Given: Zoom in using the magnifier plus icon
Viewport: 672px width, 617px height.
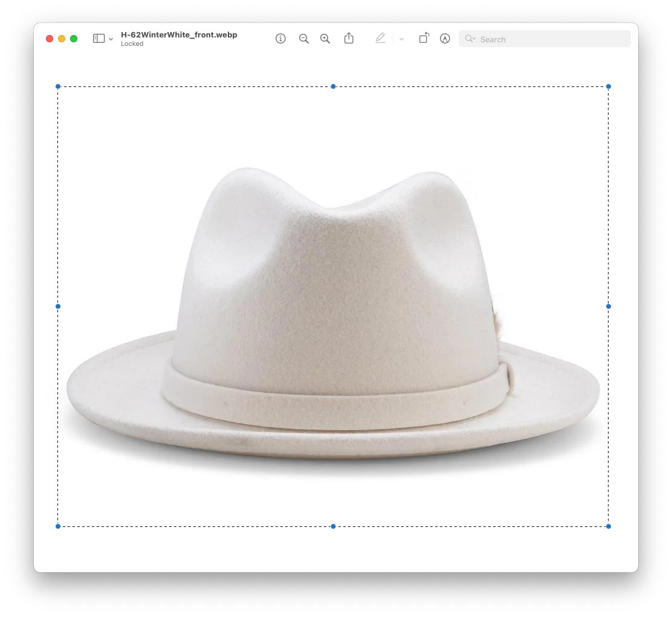Looking at the screenshot, I should pyautogui.click(x=325, y=39).
